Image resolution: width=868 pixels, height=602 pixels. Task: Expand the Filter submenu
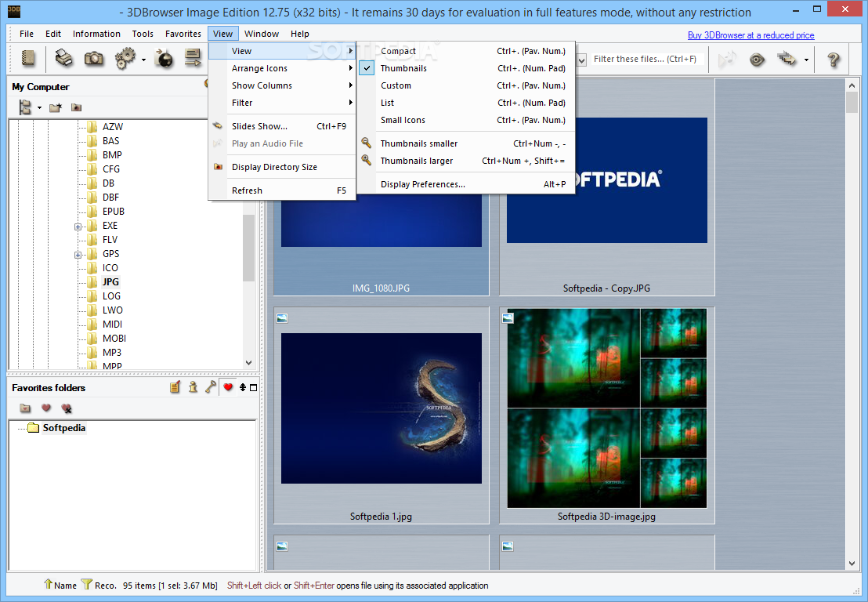[282, 103]
